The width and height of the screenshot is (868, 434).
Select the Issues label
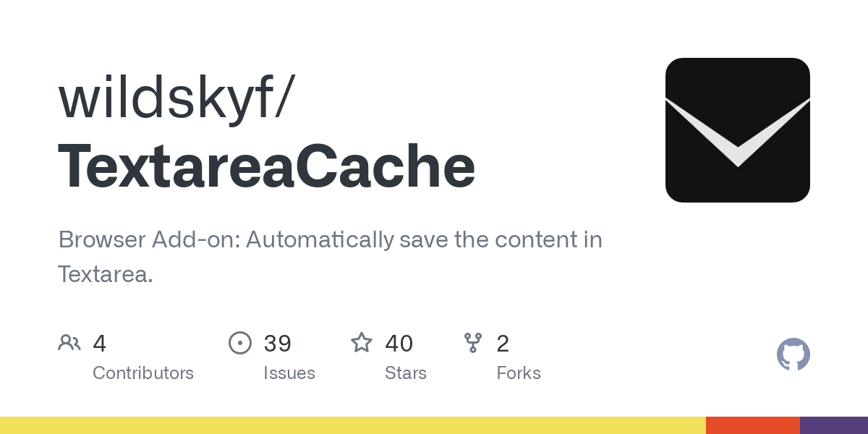[x=289, y=373]
